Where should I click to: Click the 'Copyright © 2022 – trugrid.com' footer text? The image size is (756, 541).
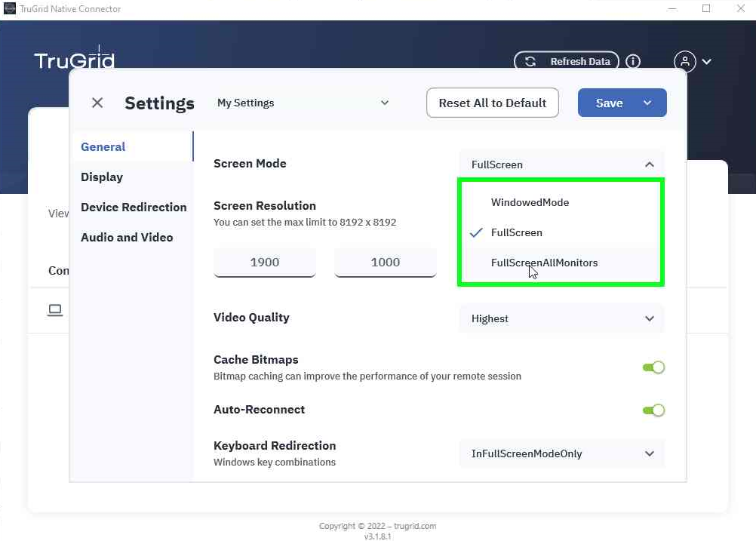(377, 526)
